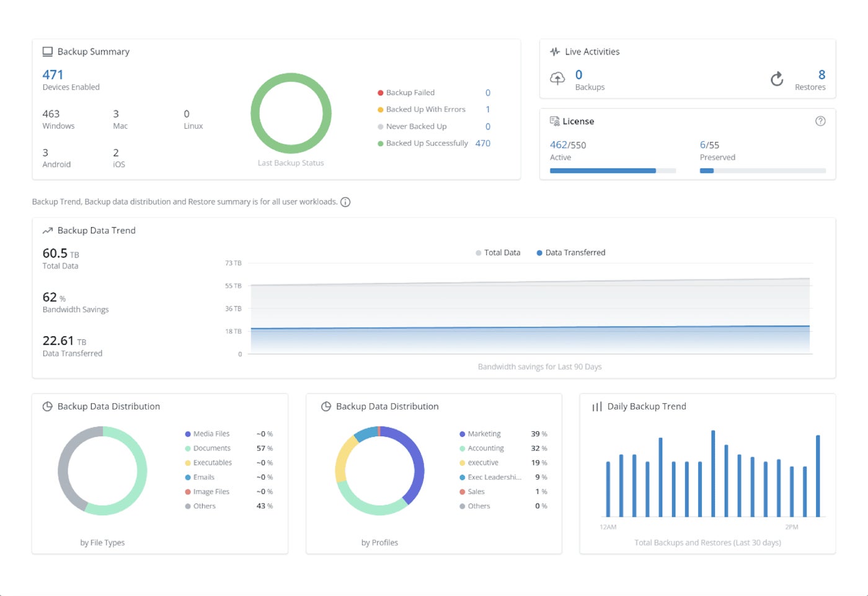Image resolution: width=868 pixels, height=596 pixels.
Task: Open the Never Backed Up count 0
Action: click(488, 126)
